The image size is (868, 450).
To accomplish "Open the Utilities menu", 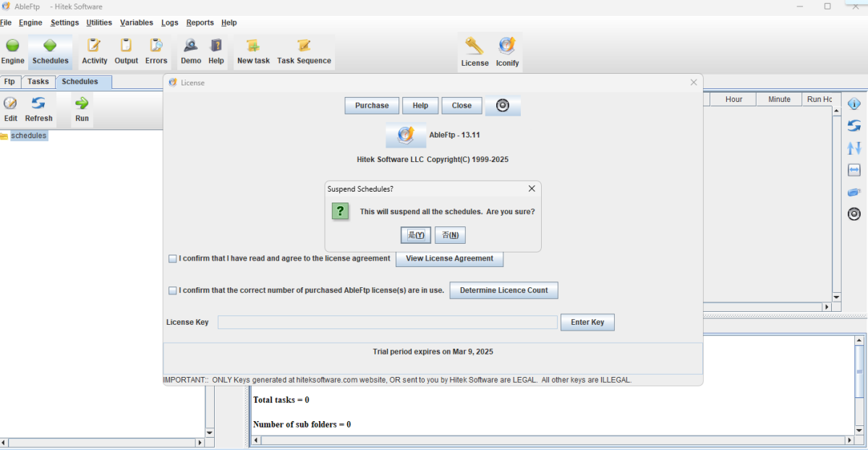I will (x=99, y=22).
